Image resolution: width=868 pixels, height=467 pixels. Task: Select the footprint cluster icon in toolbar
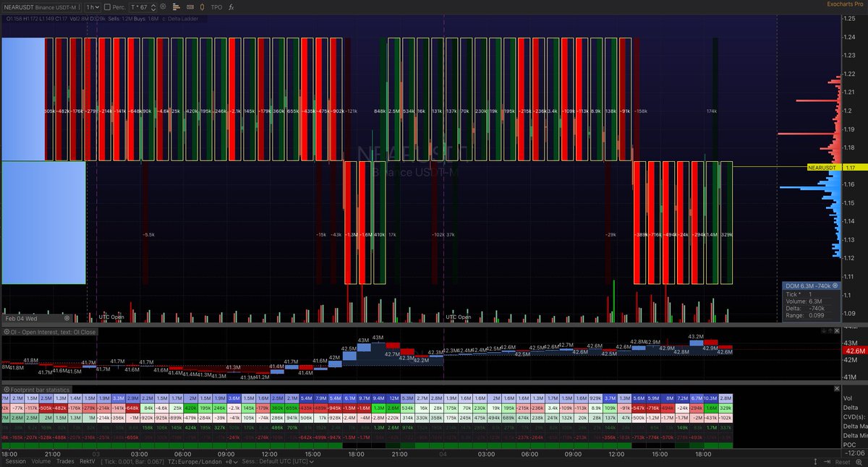190,7
